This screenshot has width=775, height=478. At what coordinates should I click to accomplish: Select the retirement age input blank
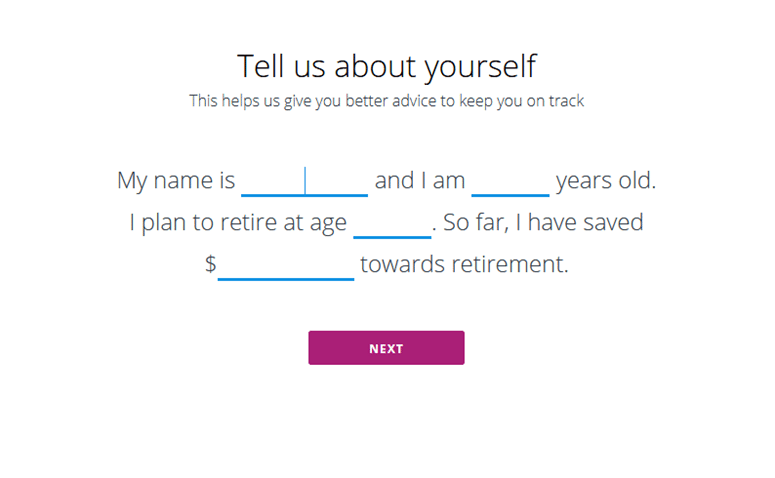(392, 223)
